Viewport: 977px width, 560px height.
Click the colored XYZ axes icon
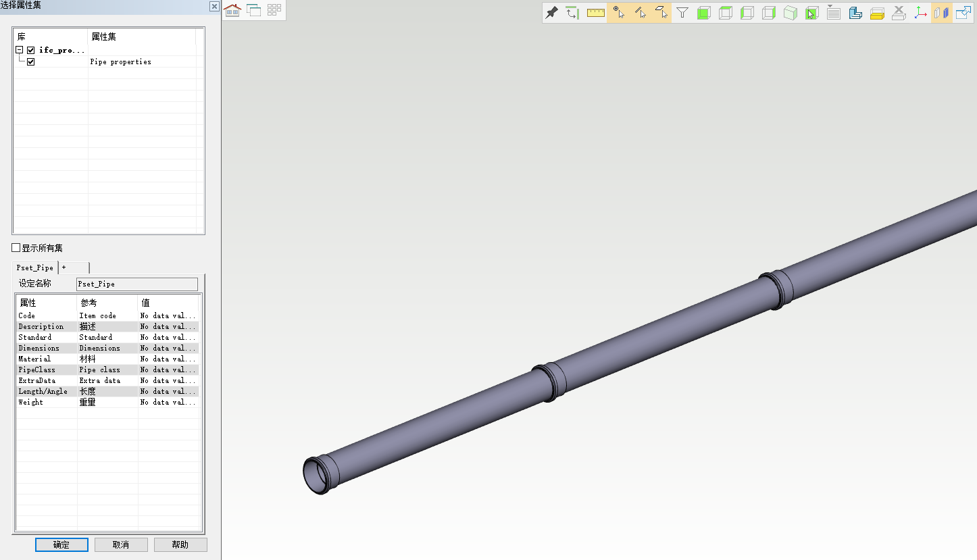click(x=920, y=13)
